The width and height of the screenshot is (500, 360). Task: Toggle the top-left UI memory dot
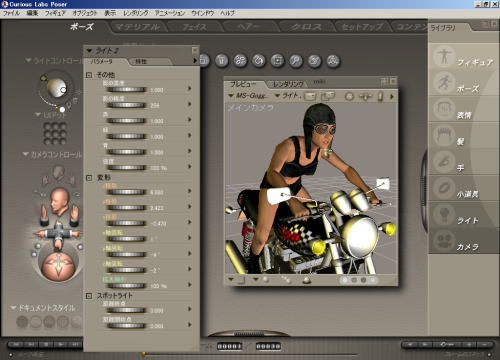(47, 126)
